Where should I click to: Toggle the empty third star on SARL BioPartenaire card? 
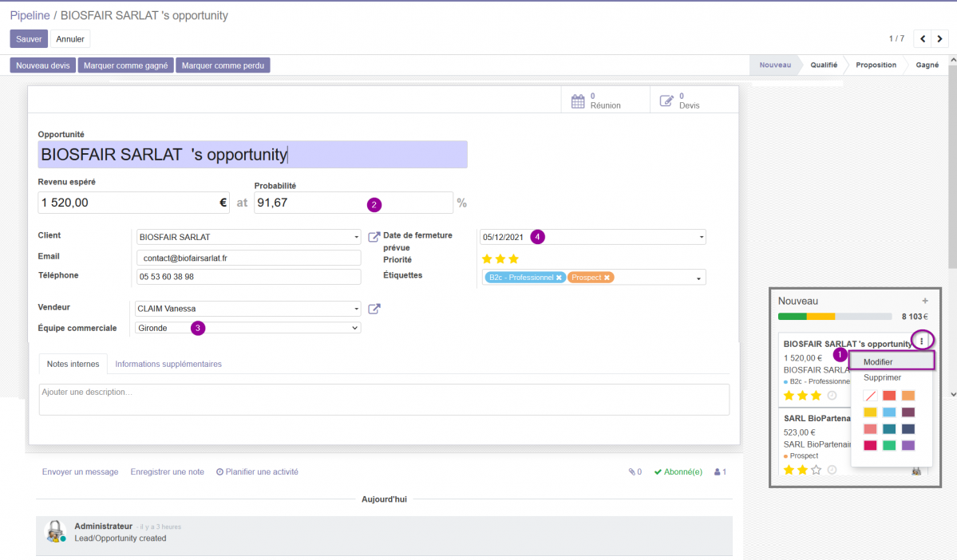point(816,470)
